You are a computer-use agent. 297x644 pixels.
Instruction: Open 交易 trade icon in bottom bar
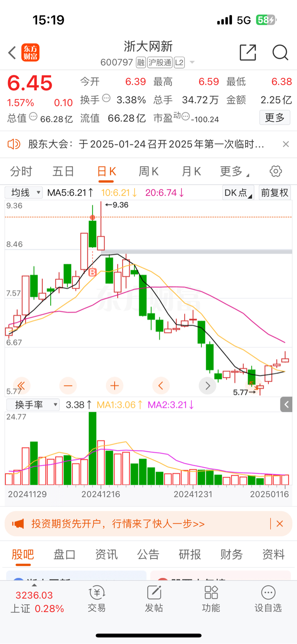(x=97, y=599)
